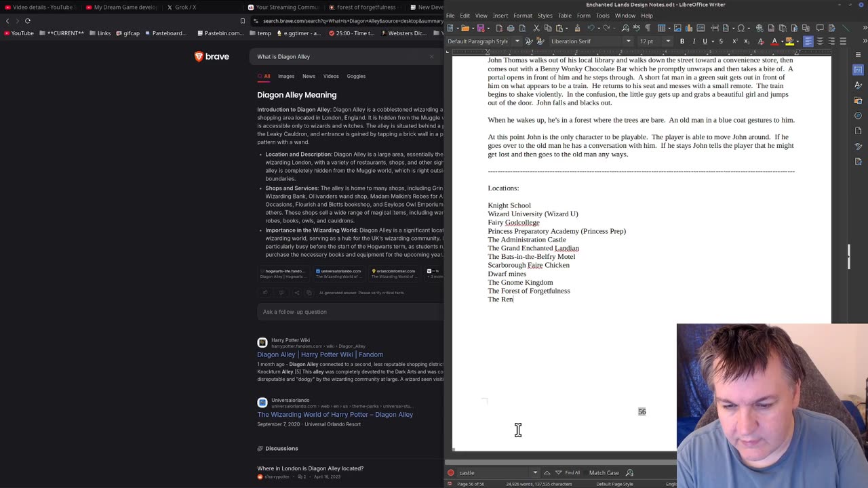Click the Insert Image icon
The image size is (868, 488).
point(677,28)
